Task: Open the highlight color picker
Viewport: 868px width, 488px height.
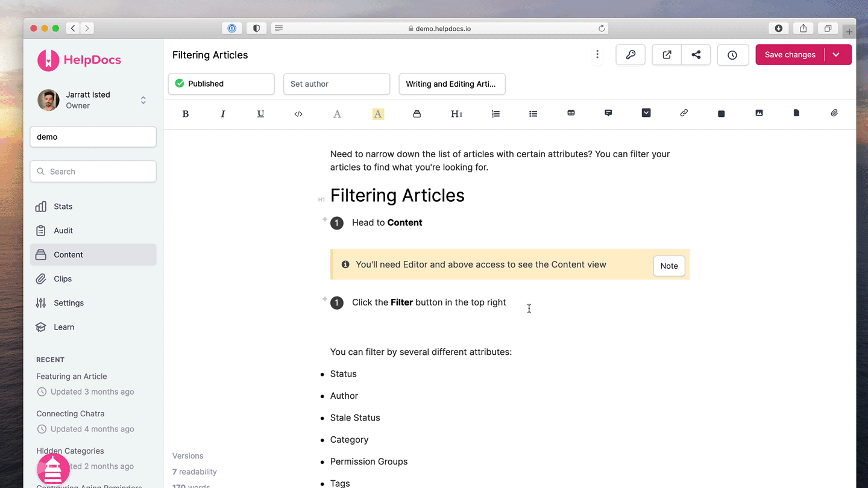Action: 378,114
